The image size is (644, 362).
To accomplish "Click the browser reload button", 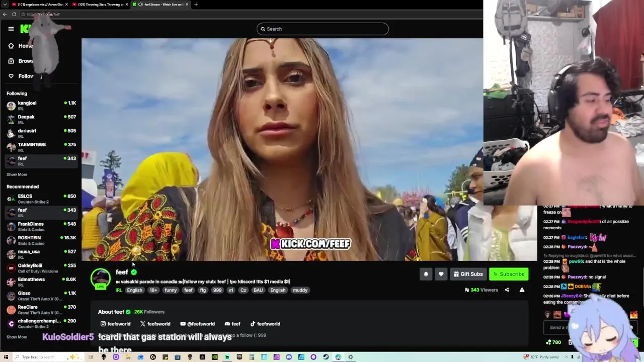I will (x=14, y=14).
